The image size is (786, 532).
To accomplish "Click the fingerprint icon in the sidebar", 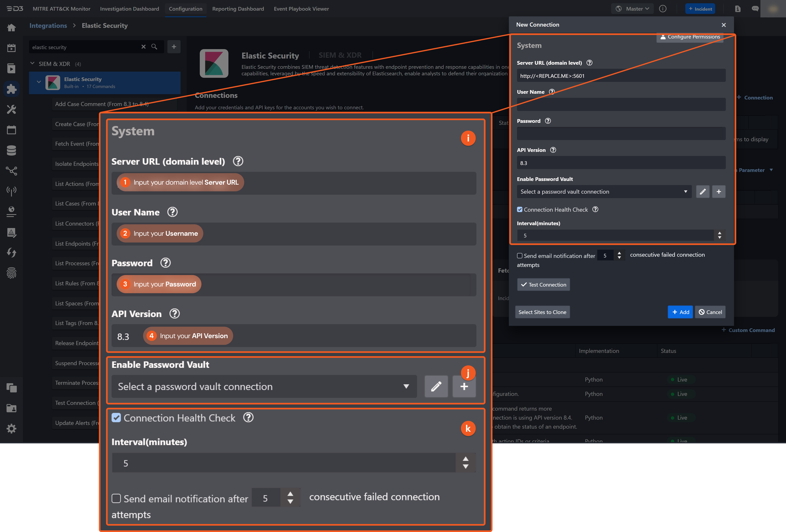I will [11, 273].
